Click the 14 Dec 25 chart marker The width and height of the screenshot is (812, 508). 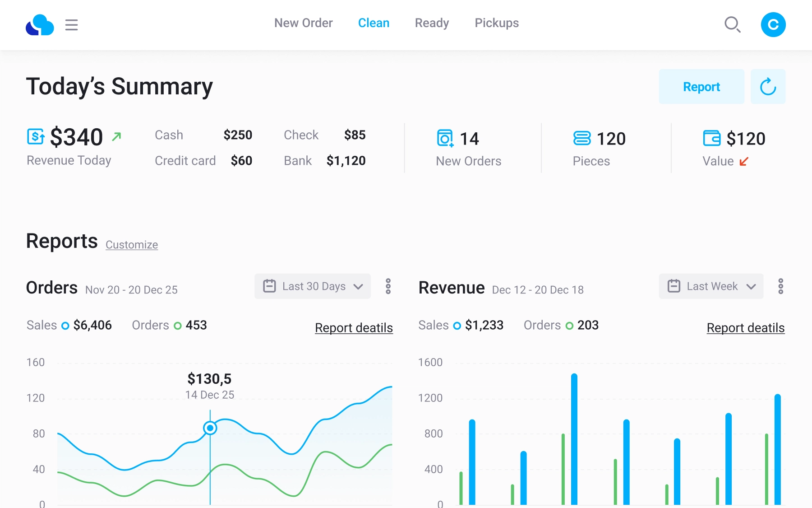pos(210,428)
